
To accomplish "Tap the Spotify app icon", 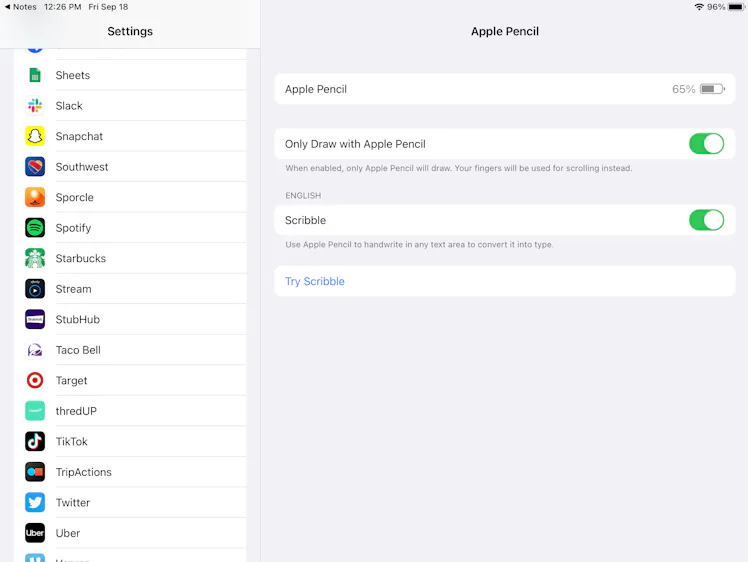I will (35, 228).
